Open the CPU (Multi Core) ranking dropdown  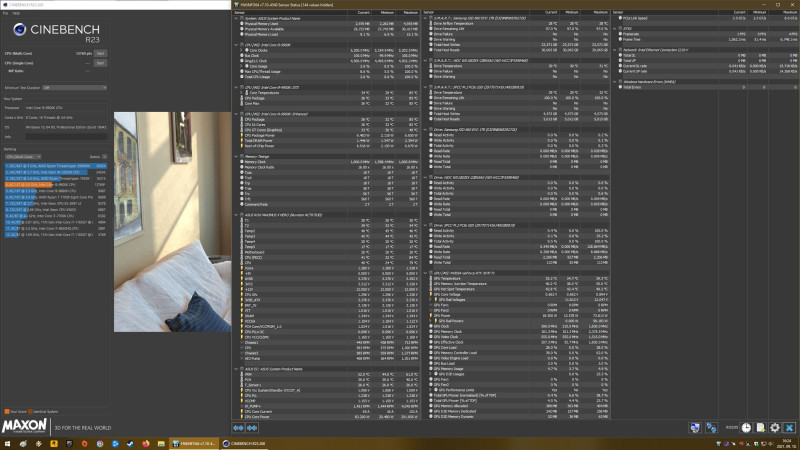22,157
